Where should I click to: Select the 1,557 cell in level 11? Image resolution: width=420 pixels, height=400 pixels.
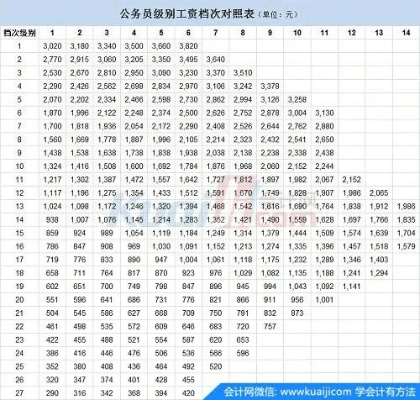[x=161, y=180]
